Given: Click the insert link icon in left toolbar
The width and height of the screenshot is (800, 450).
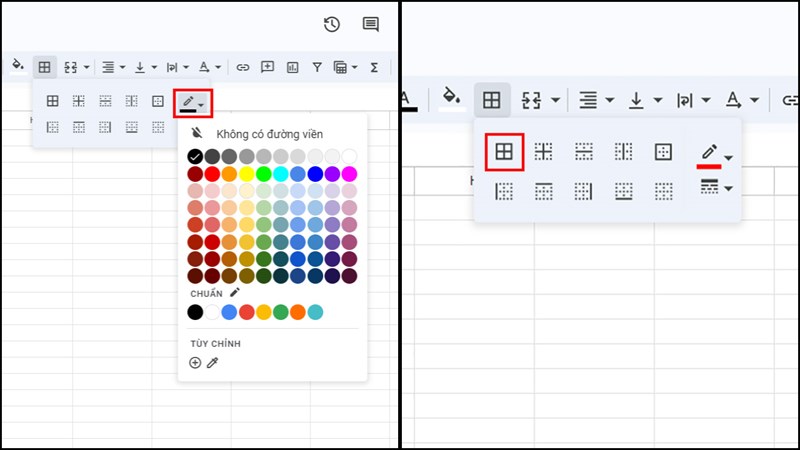Looking at the screenshot, I should (x=243, y=67).
